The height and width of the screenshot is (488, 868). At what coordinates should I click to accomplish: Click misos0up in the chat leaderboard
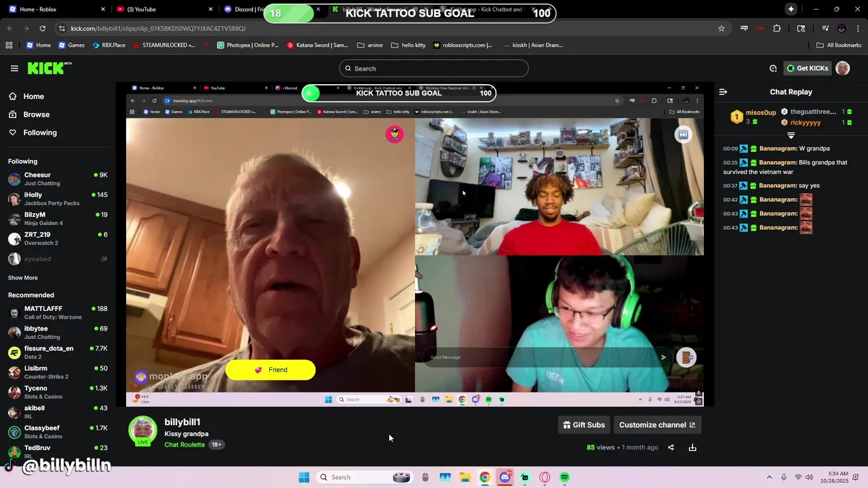(x=760, y=113)
